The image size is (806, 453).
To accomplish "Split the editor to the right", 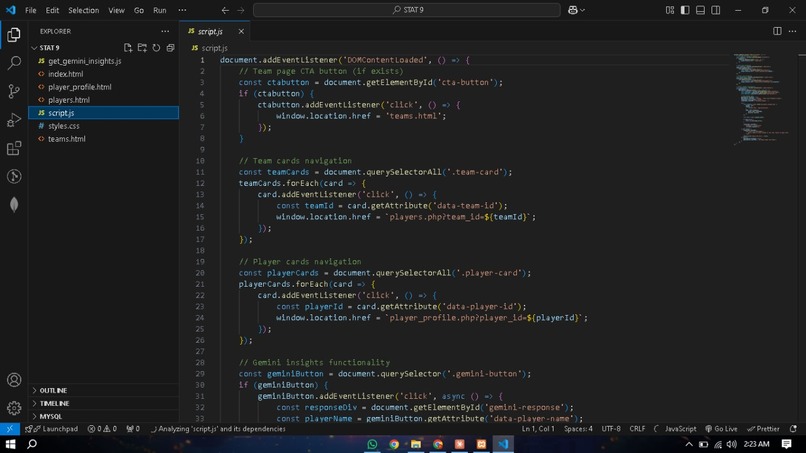I will click(x=777, y=31).
